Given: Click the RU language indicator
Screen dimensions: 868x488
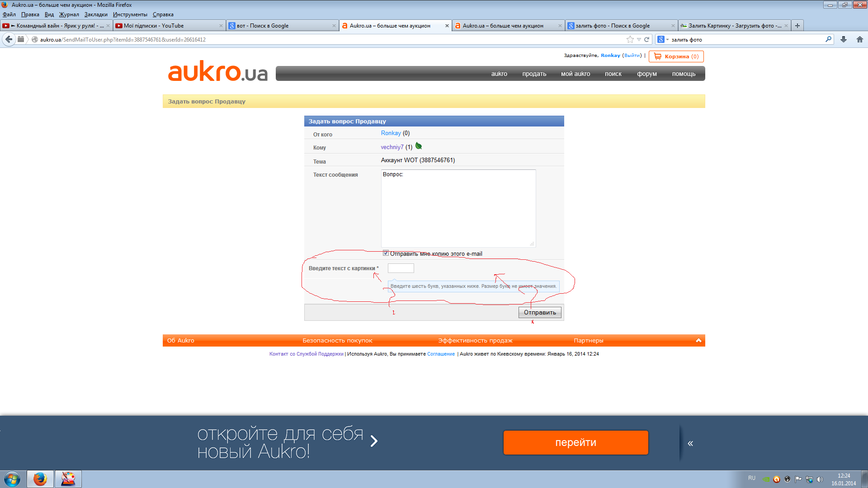Looking at the screenshot, I should click(x=752, y=478).
